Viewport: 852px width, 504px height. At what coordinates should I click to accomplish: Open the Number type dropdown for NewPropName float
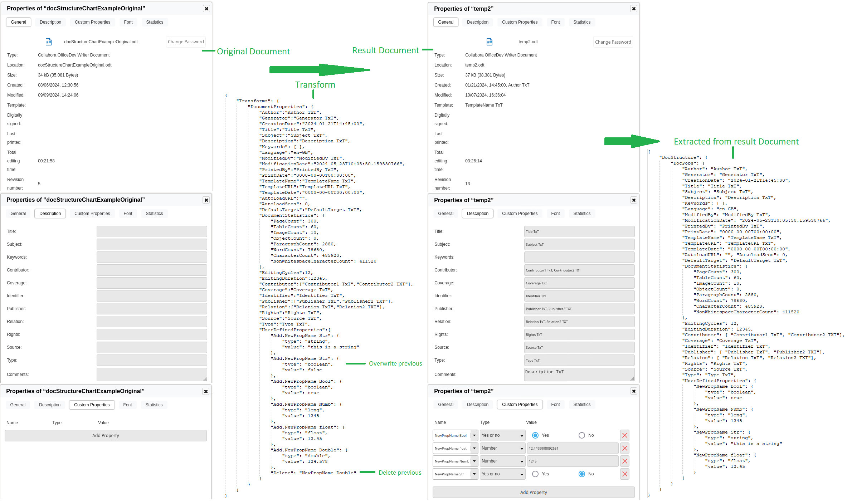click(502, 448)
